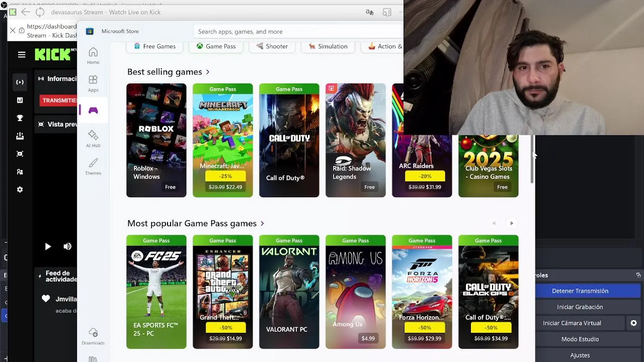Open Apps section in Microsoft Store
644x362 pixels.
click(93, 83)
